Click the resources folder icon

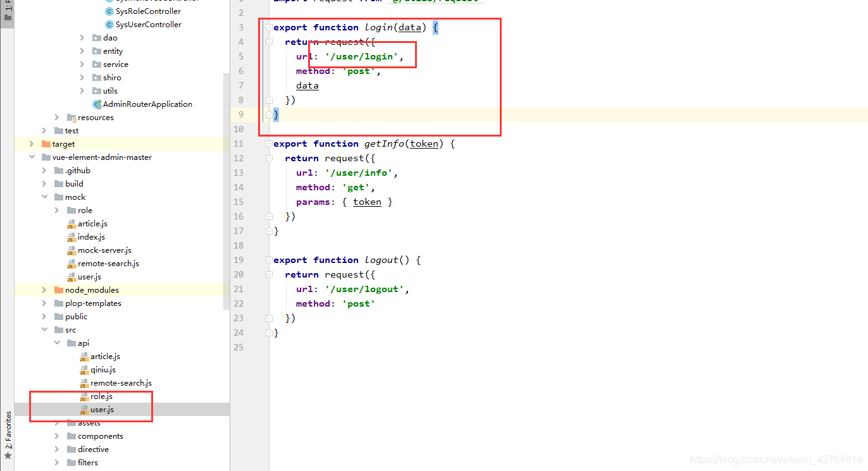[x=71, y=118]
